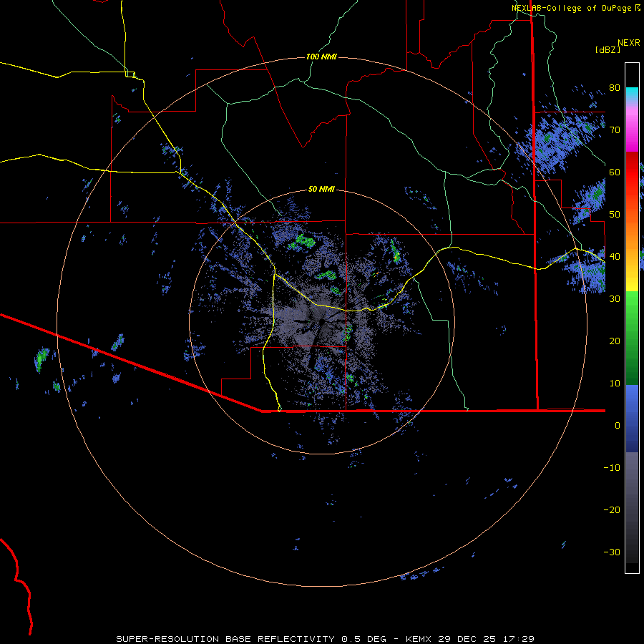This screenshot has height=644, width=644.
Task: Click the "50 NMI" range ring label
Action: click(321, 190)
